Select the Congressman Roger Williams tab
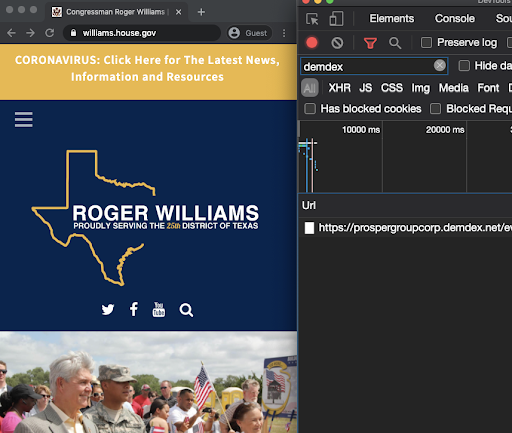512x433 pixels. click(116, 12)
